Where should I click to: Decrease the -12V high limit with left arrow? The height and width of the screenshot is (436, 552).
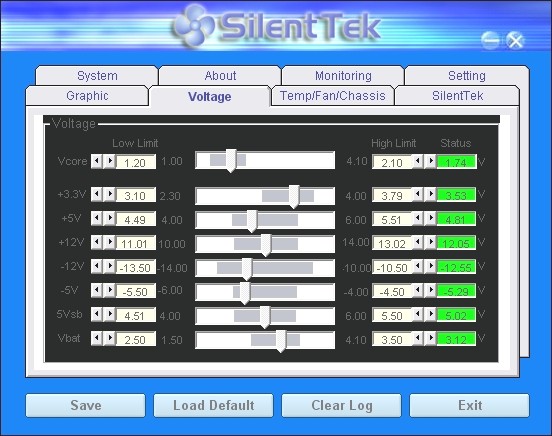[x=418, y=266]
